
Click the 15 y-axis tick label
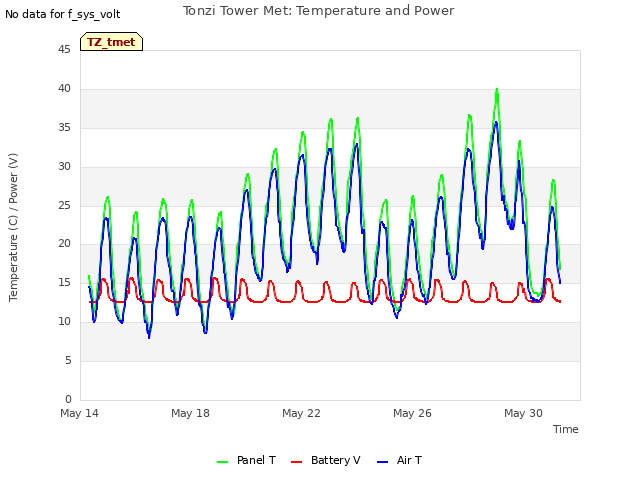coord(64,282)
